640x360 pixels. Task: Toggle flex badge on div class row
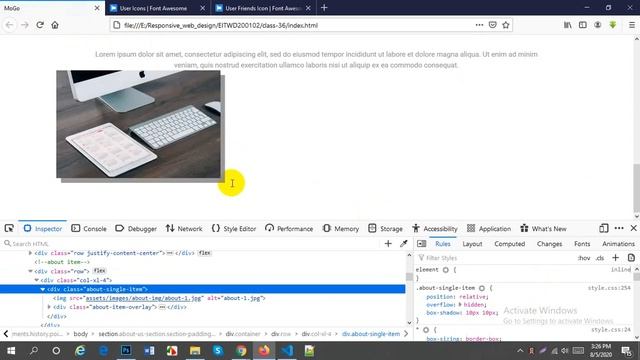tap(99, 271)
